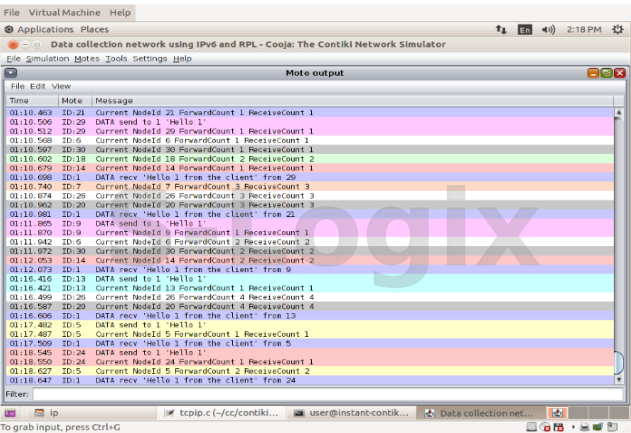
Task: Select row 01:10.740 from mote ID:7
Action: [x=310, y=187]
